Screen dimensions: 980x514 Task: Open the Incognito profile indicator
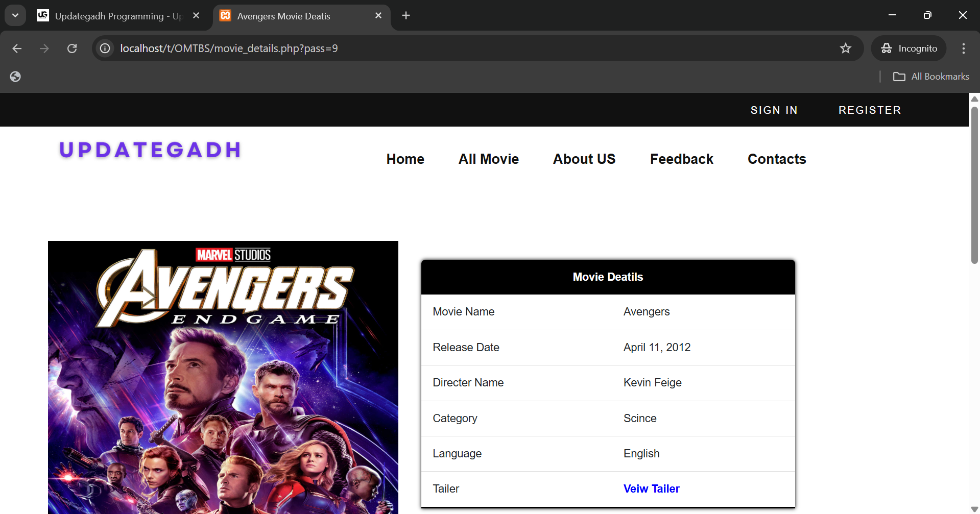click(909, 48)
